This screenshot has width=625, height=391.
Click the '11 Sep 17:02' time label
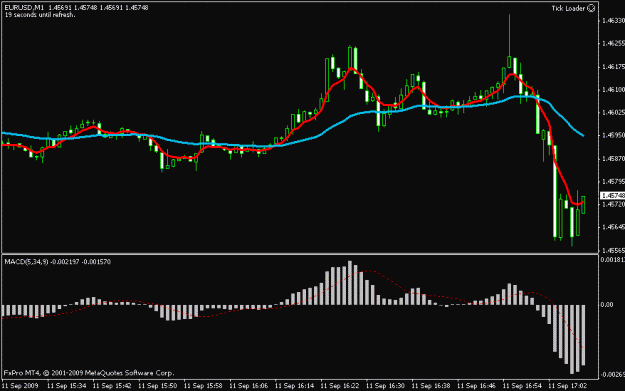point(567,385)
